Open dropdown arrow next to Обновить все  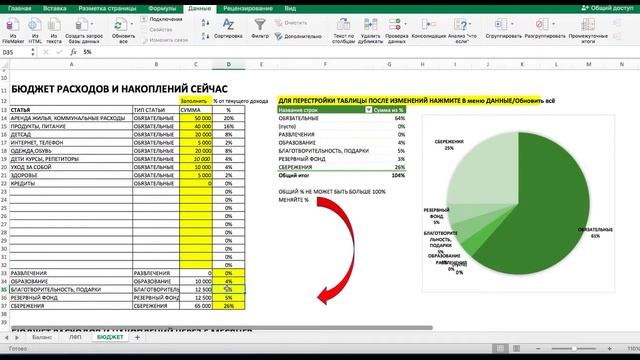point(131,24)
